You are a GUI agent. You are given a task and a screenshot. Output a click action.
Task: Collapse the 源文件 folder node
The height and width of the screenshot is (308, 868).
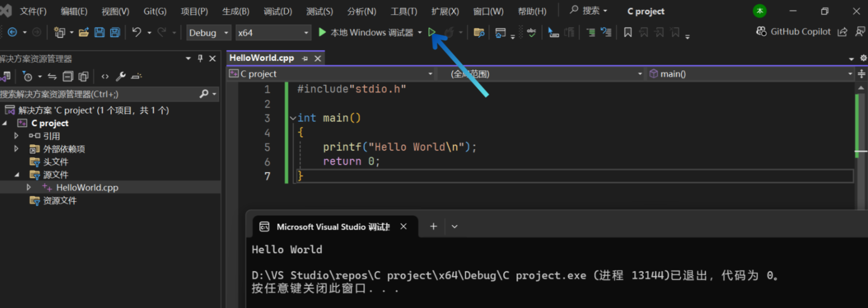(17, 175)
